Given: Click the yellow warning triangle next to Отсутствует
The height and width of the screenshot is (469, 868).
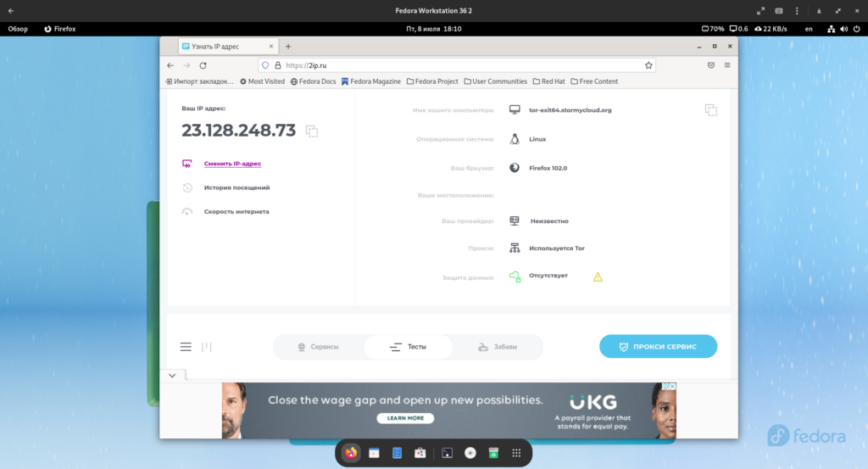Looking at the screenshot, I should click(598, 276).
